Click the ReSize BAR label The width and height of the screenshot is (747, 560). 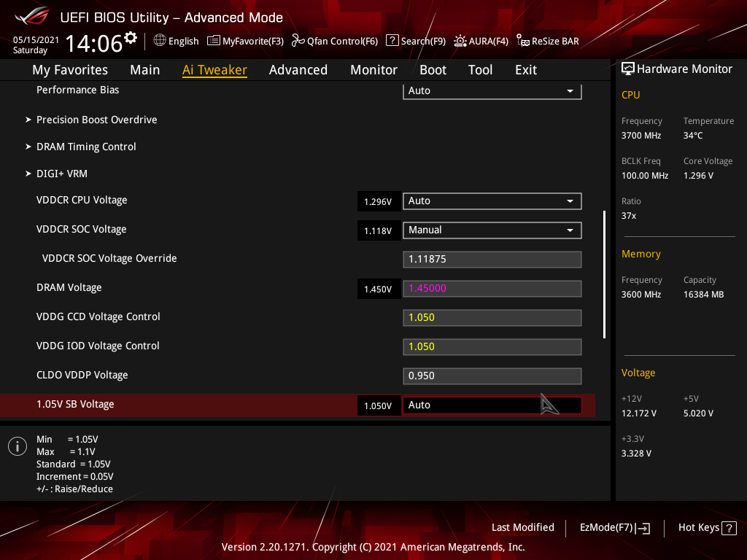click(x=555, y=41)
